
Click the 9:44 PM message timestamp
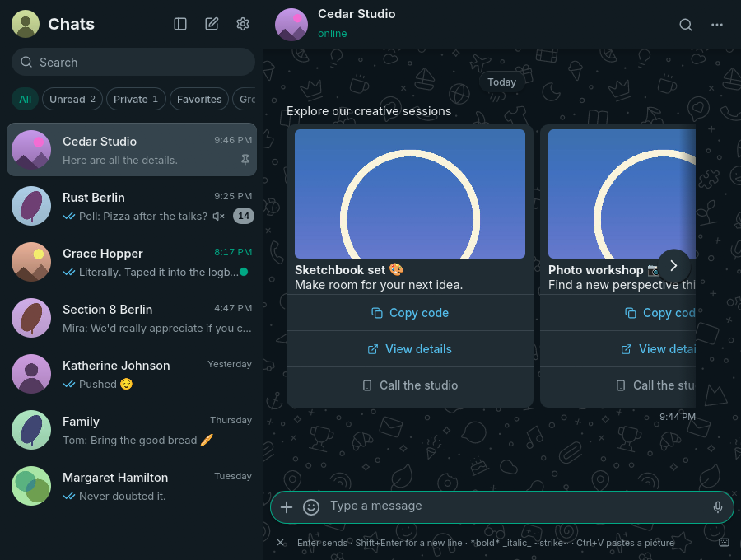[x=678, y=417]
